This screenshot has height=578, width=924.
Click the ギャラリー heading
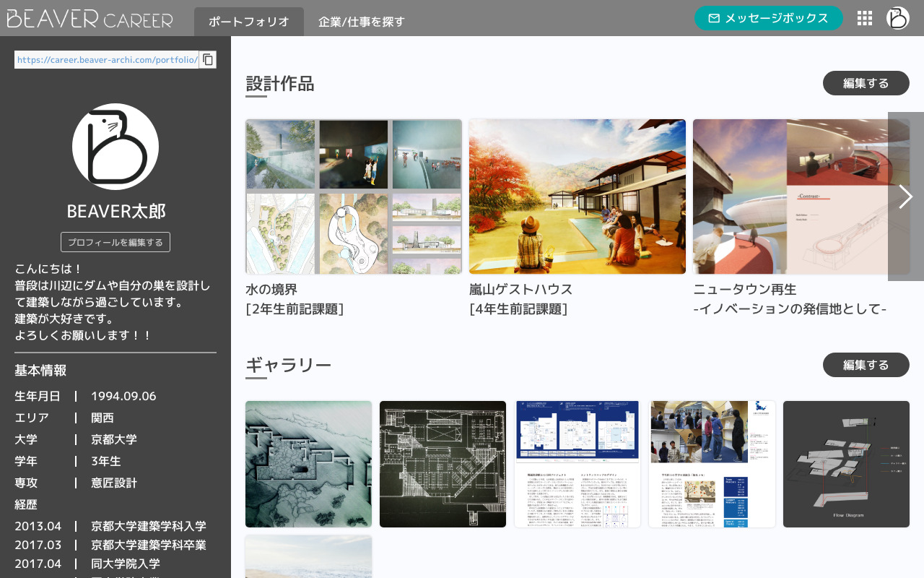289,366
